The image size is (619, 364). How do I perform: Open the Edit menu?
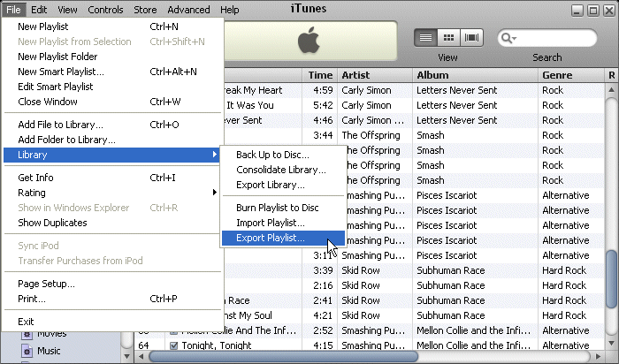pyautogui.click(x=39, y=10)
